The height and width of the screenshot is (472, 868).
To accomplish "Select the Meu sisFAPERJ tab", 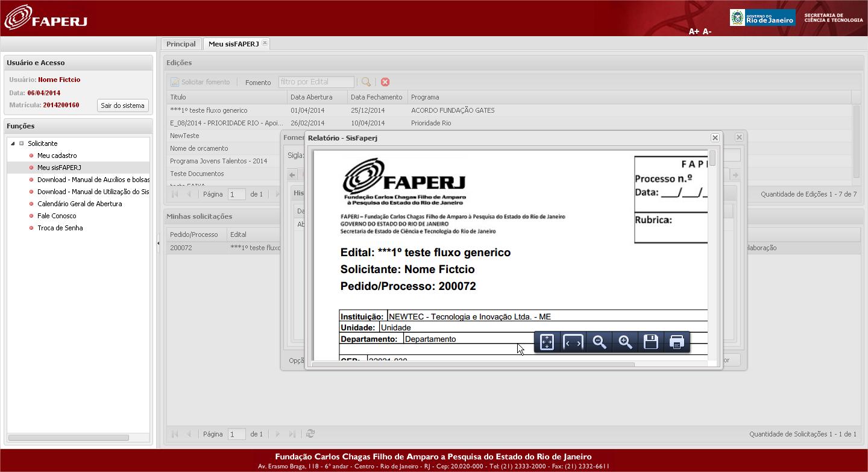I will (x=233, y=44).
